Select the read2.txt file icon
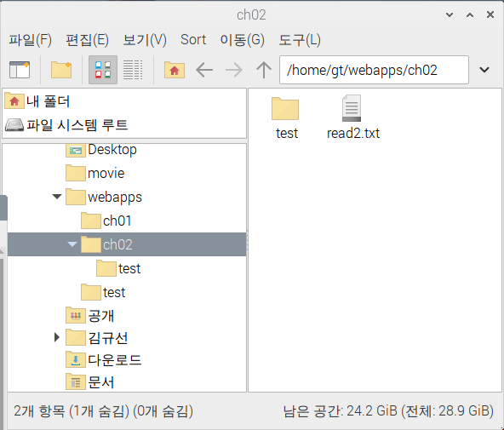This screenshot has width=504, height=430. 352,108
